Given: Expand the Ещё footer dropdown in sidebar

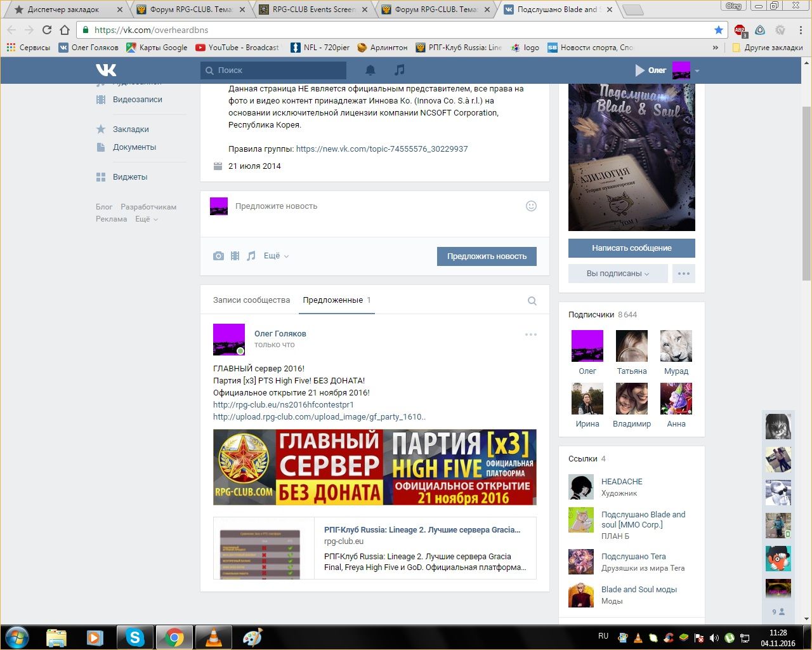Looking at the screenshot, I should pyautogui.click(x=146, y=219).
